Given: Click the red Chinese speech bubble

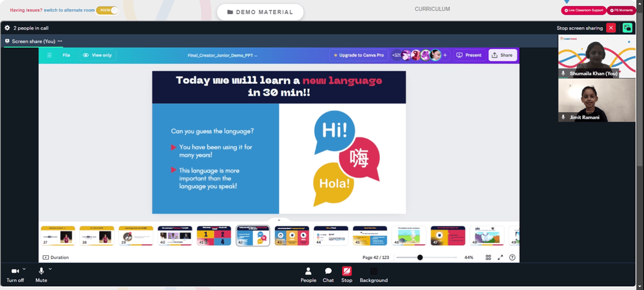Looking at the screenshot, I should [x=359, y=159].
